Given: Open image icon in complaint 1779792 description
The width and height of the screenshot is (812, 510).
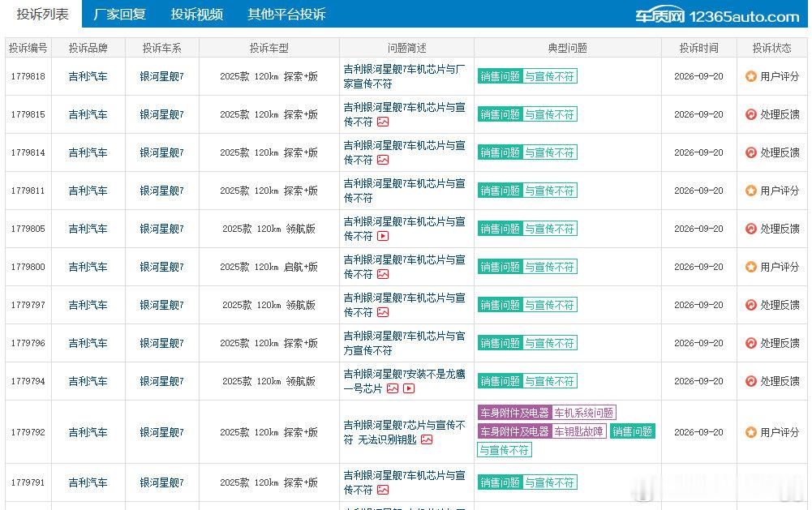Looking at the screenshot, I should 427,439.
